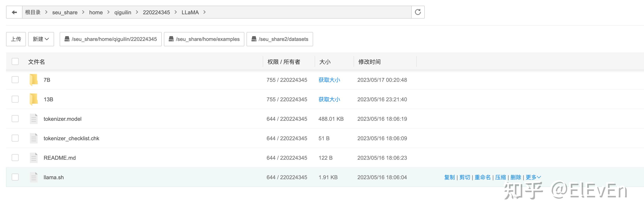Select tokenizer.model row checkbox

[15, 119]
